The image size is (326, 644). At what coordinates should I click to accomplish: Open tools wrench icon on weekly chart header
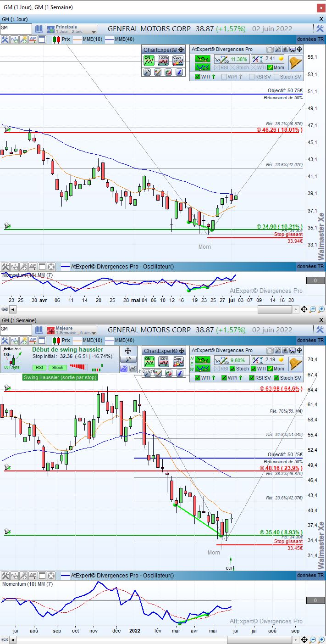pos(320,330)
